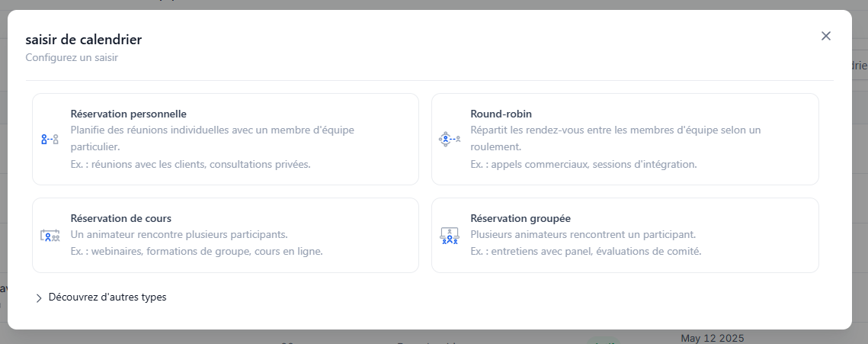Viewport: 868px width, 344px height.
Task: Select the Réservation groupée heading
Action: [520, 218]
